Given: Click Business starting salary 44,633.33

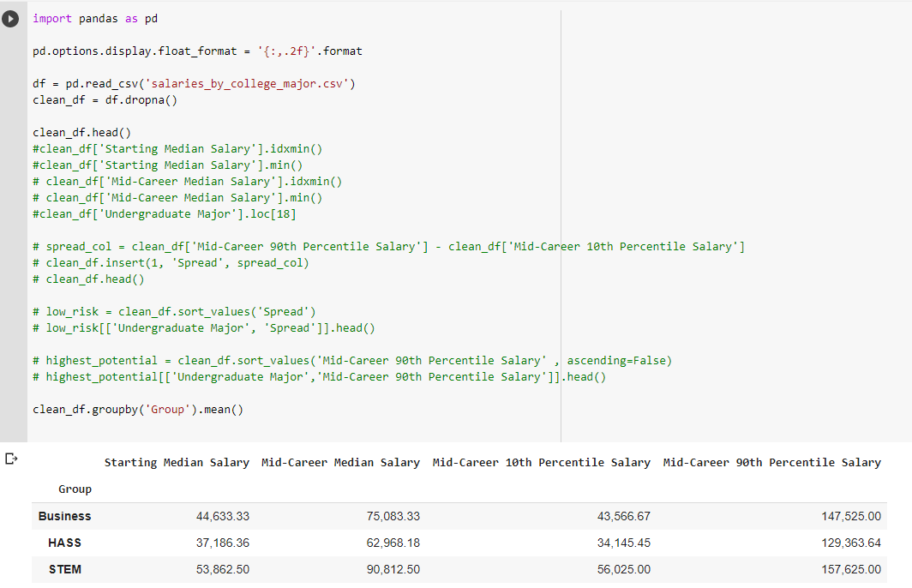Looking at the screenshot, I should tap(223, 516).
